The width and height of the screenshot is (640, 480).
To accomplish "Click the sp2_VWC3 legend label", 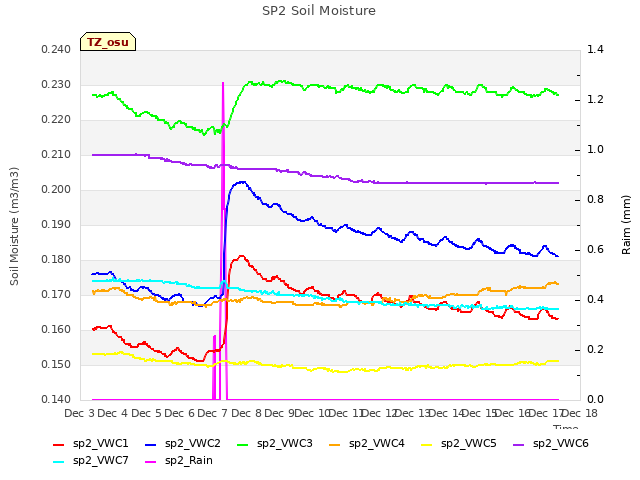I will pyautogui.click(x=284, y=443).
